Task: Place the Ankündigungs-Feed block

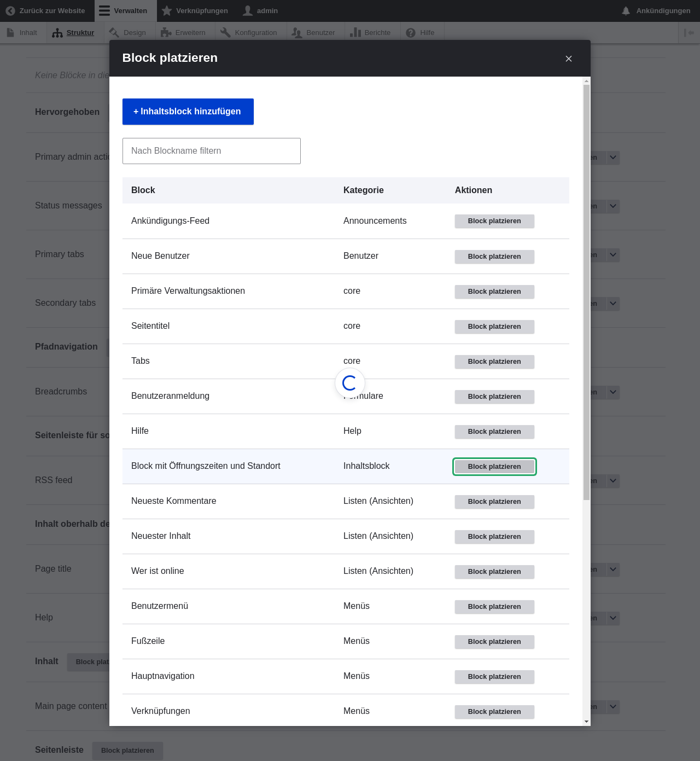Action: 494,221
